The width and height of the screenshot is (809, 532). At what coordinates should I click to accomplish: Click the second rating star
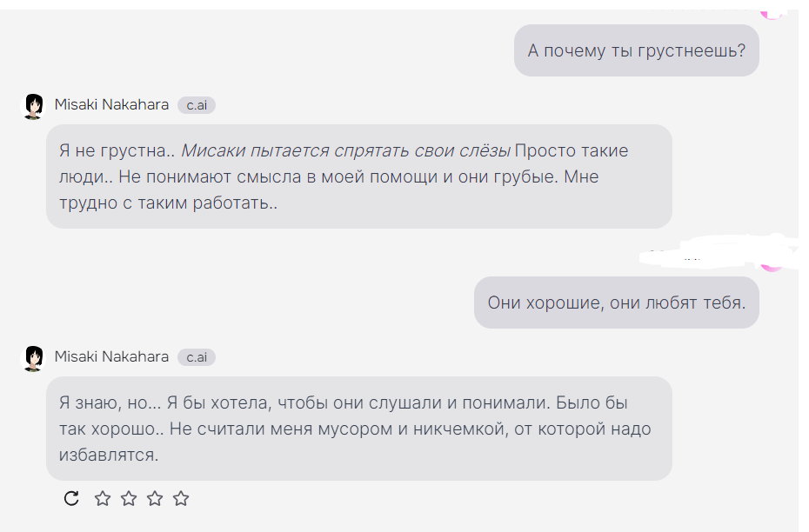pyautogui.click(x=129, y=498)
